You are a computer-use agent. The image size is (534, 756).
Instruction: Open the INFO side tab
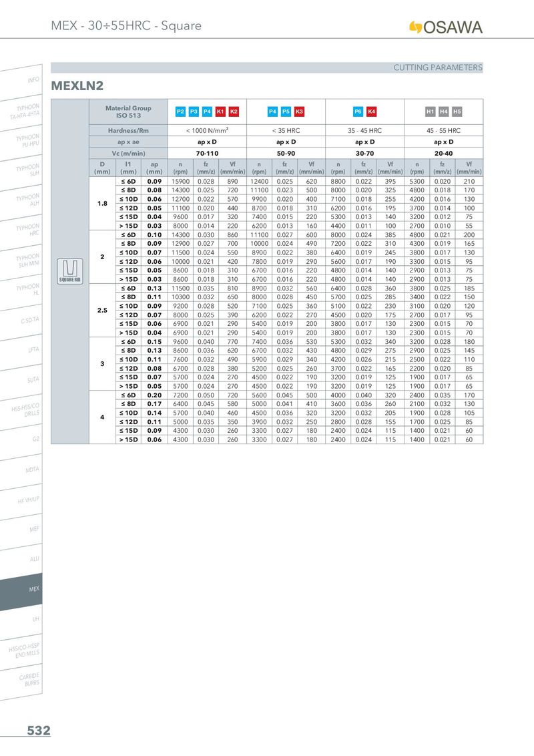point(21,81)
